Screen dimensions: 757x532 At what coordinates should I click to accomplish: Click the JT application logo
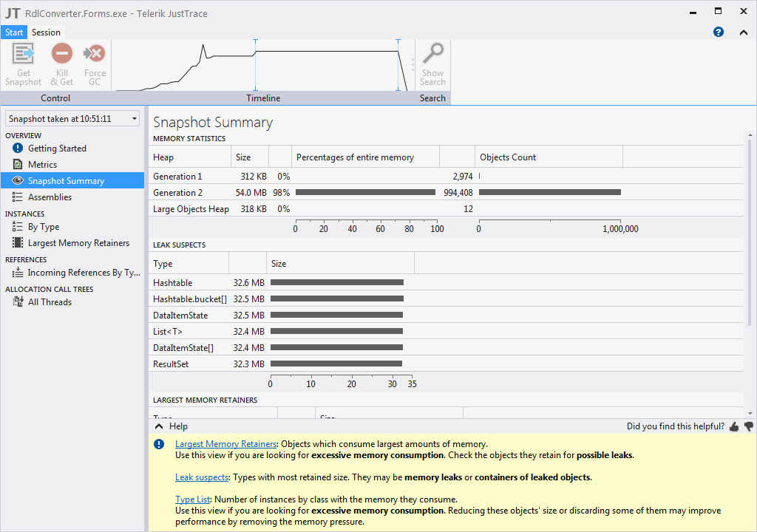coord(13,13)
